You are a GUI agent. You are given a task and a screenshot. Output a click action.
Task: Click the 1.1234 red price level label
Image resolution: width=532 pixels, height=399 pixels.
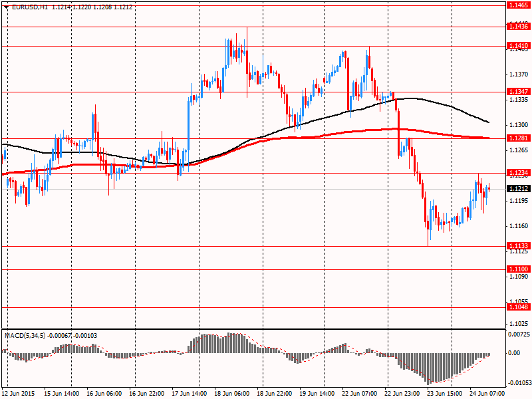pyautogui.click(x=518, y=173)
